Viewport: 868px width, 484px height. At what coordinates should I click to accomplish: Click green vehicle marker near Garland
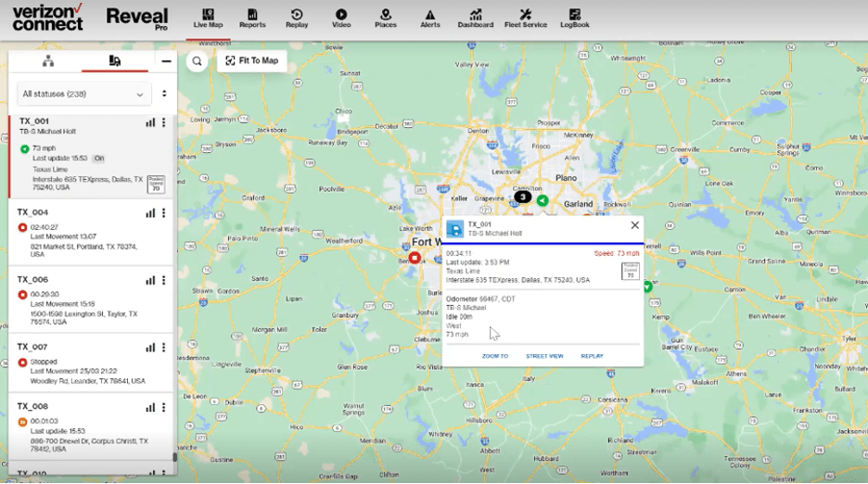click(542, 200)
